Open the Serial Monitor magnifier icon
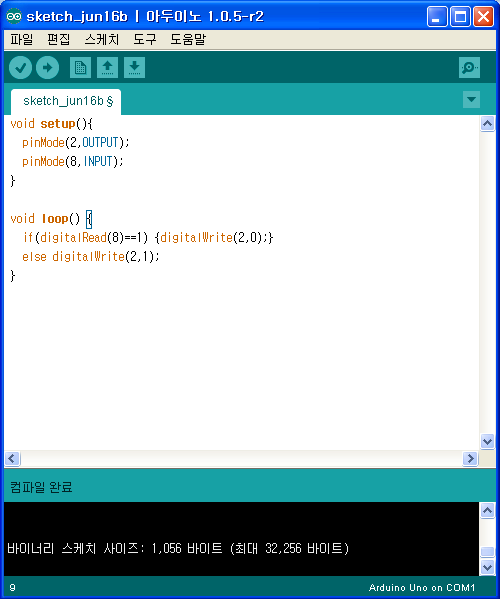Viewport: 500px width, 599px height. tap(469, 68)
